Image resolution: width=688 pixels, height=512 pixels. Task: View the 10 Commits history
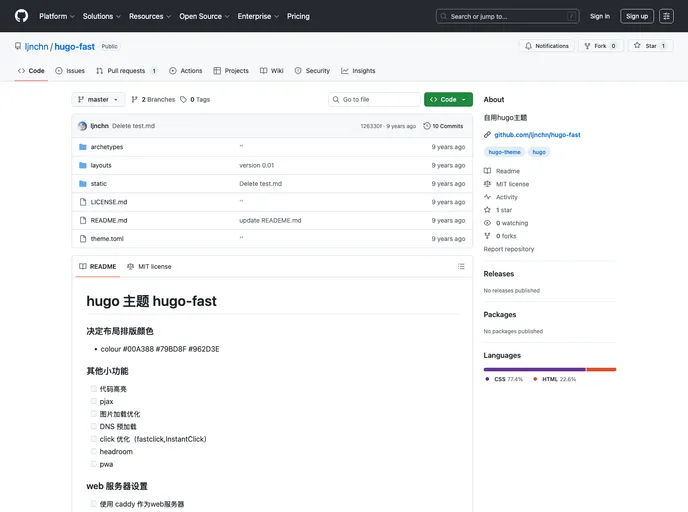(x=443, y=126)
